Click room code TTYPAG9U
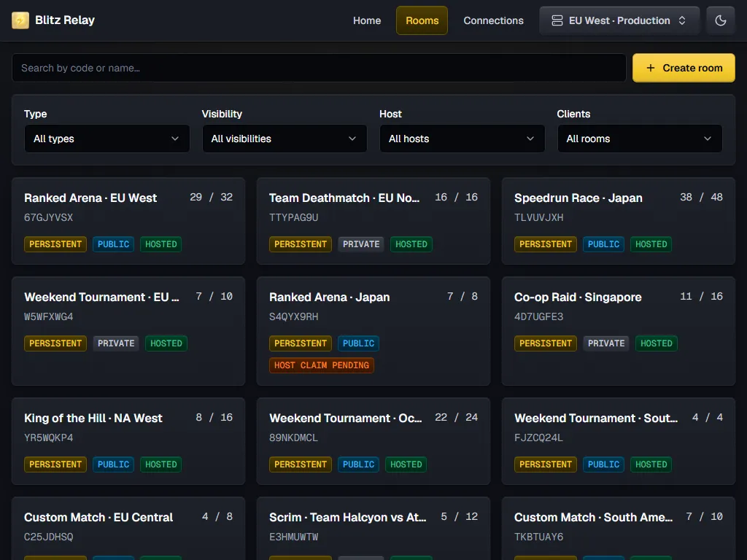 [293, 217]
